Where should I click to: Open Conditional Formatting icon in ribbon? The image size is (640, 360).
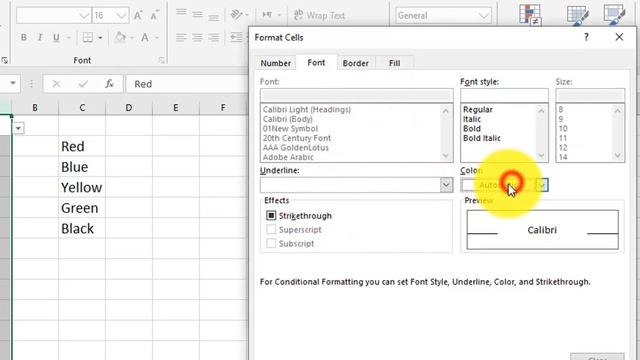pos(530,15)
